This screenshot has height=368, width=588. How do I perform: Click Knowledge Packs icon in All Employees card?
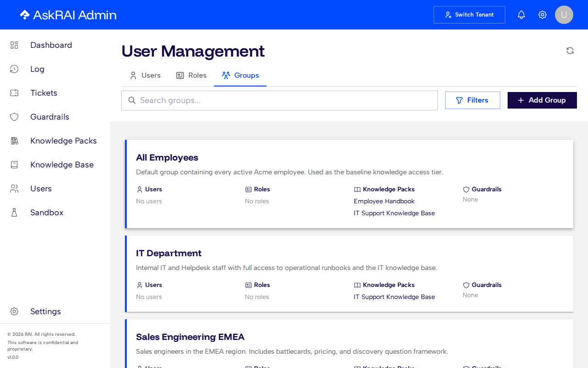click(357, 190)
